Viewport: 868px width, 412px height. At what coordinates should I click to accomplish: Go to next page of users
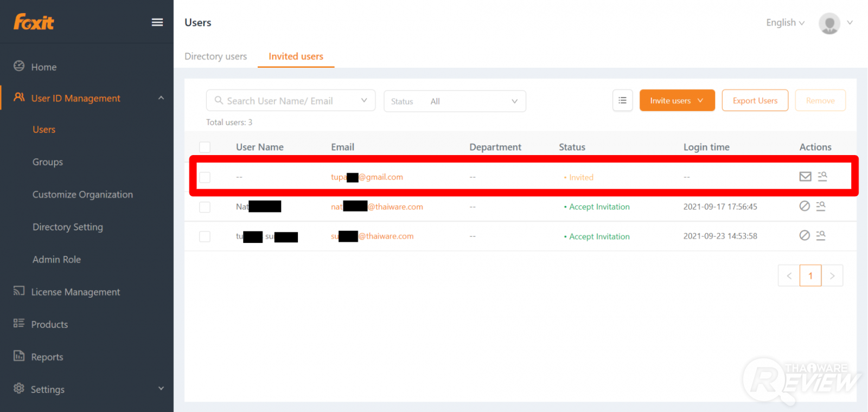coord(832,275)
